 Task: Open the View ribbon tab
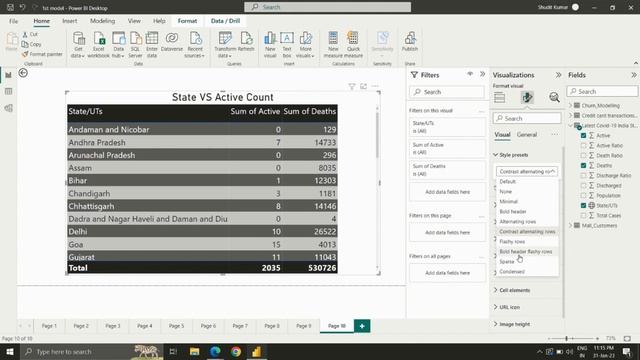coord(134,21)
